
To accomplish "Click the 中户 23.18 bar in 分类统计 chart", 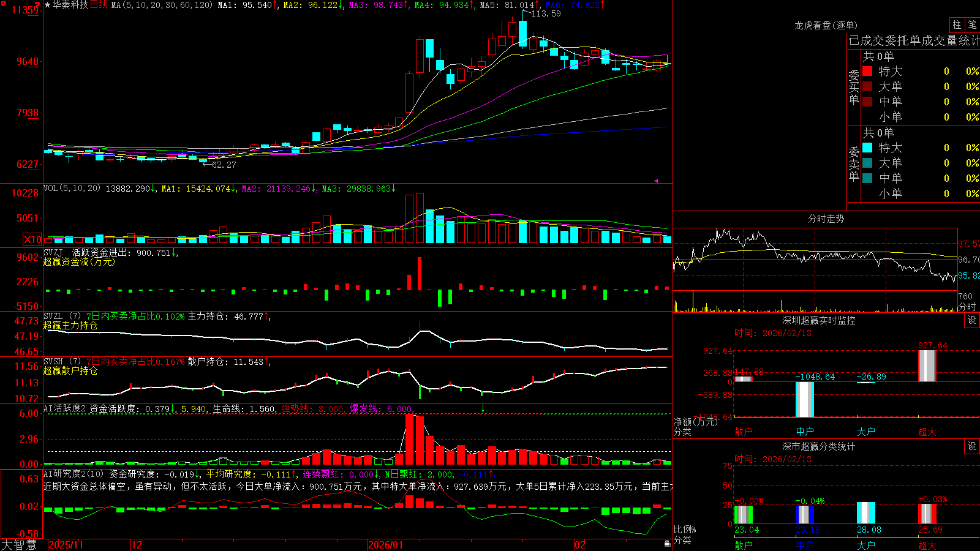I will [x=805, y=515].
